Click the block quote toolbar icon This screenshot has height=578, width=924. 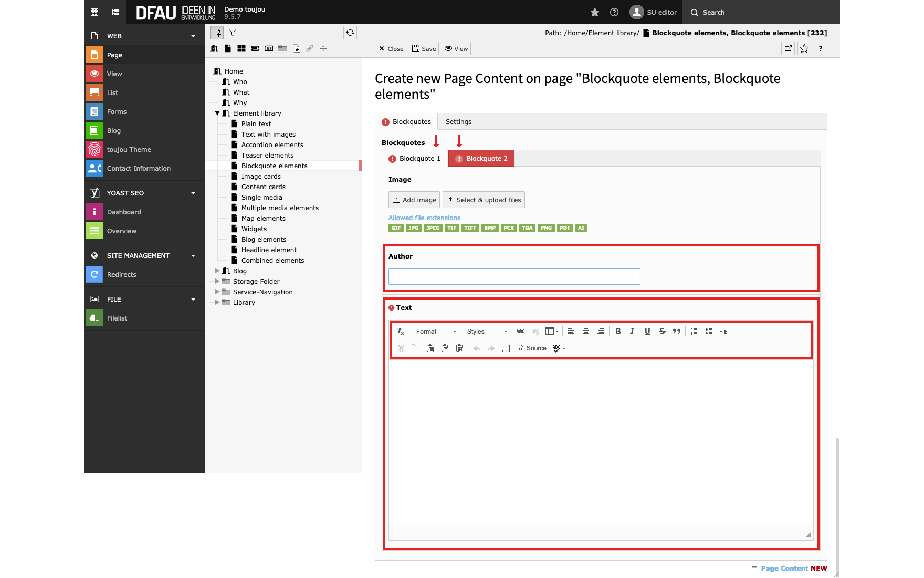677,331
